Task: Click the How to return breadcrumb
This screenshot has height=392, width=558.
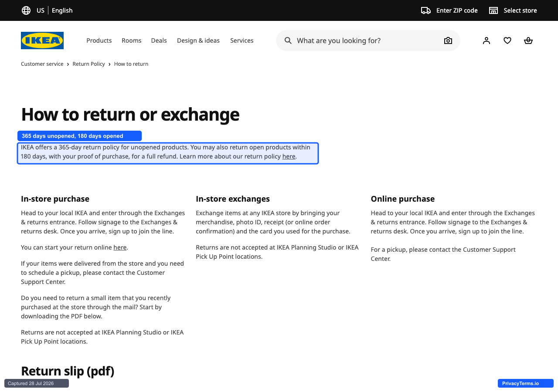Action: [131, 64]
